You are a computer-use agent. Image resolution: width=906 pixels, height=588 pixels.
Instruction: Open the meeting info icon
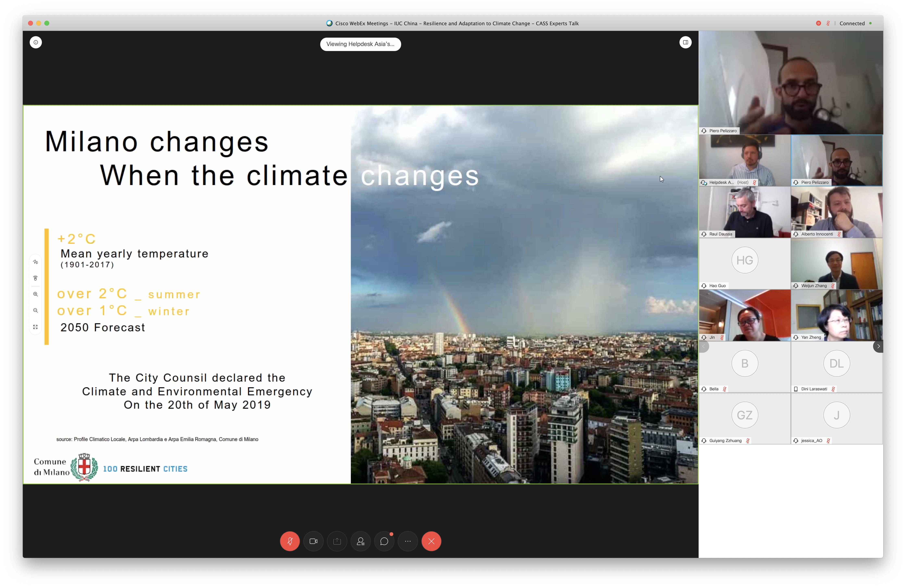(36, 42)
